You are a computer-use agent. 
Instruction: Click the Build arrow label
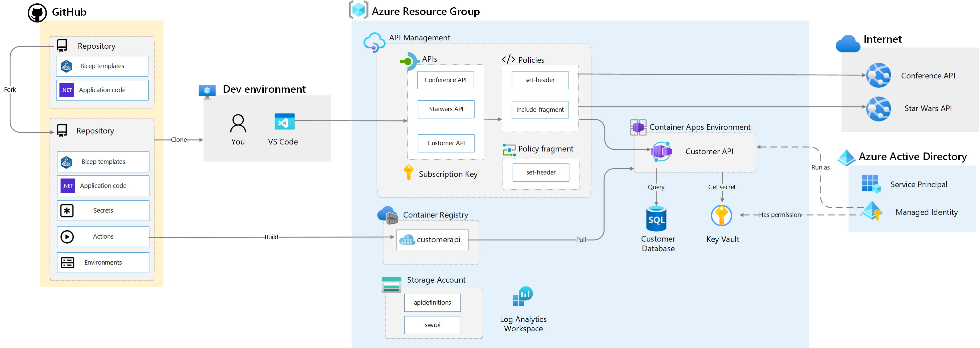click(x=271, y=237)
